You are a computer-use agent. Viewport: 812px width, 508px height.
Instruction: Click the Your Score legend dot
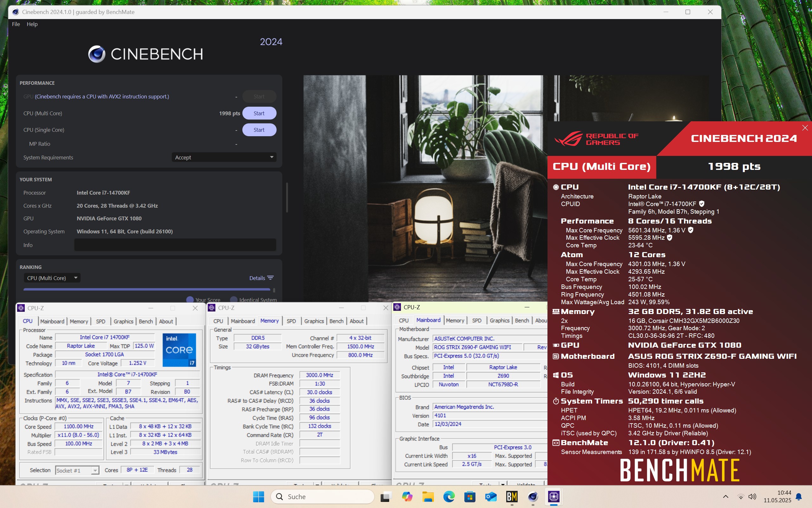[190, 300]
